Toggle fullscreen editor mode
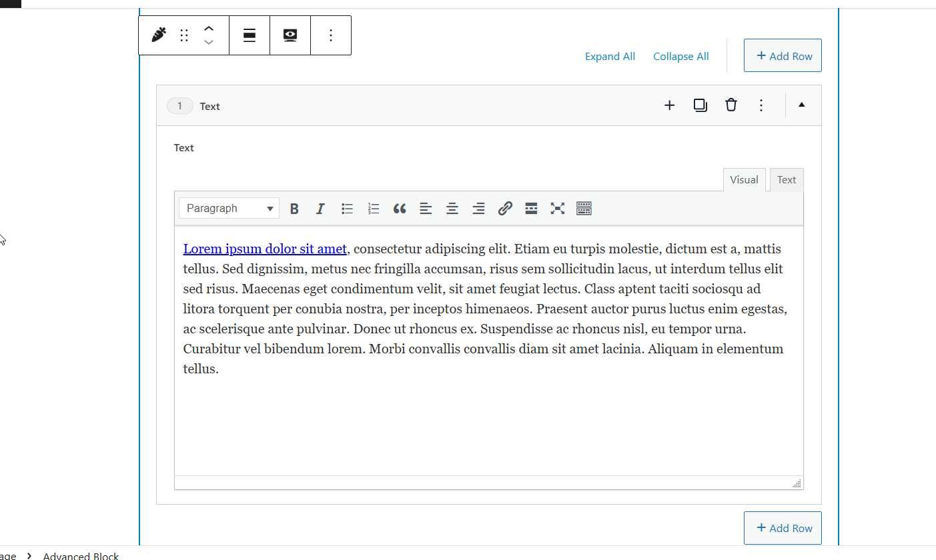The height and width of the screenshot is (560, 936). tap(558, 209)
